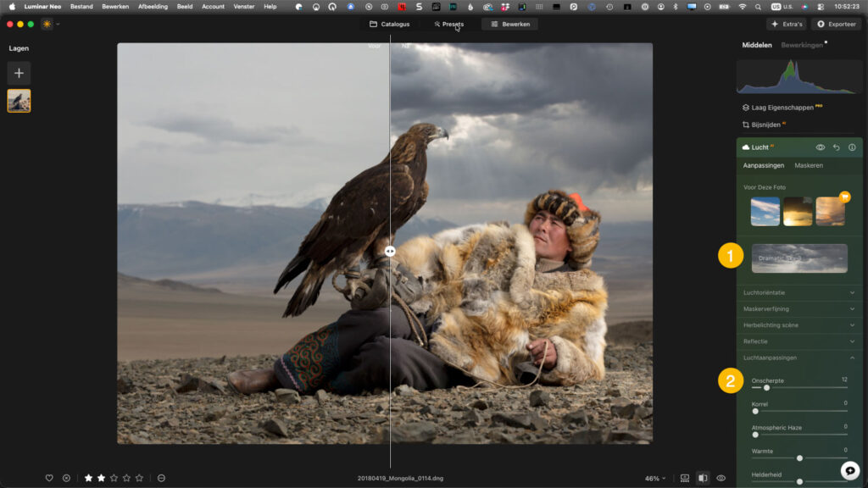Switch to the Maskeren tab
Image resolution: width=868 pixels, height=488 pixels.
click(809, 165)
